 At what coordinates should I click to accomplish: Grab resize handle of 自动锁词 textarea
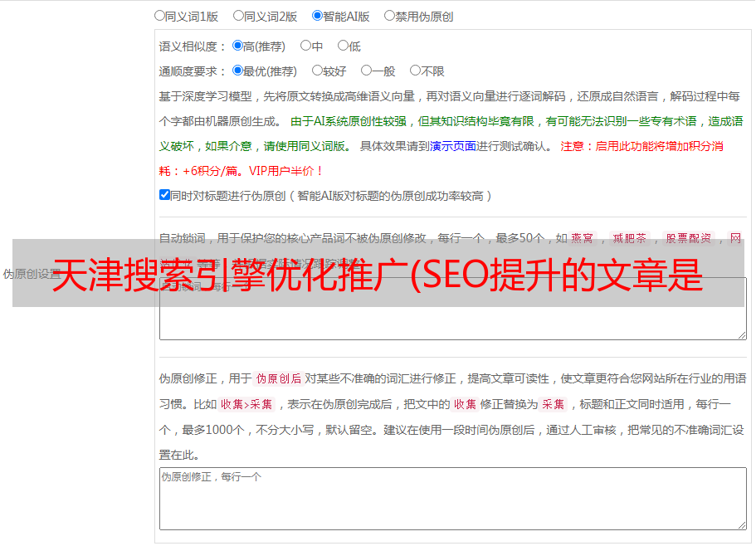tap(742, 335)
